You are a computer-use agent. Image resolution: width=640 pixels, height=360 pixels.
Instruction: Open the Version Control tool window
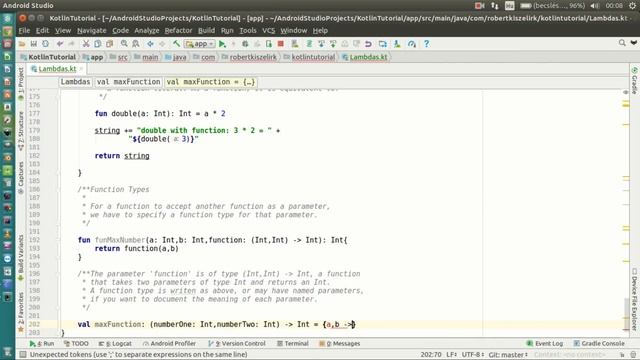[237, 344]
